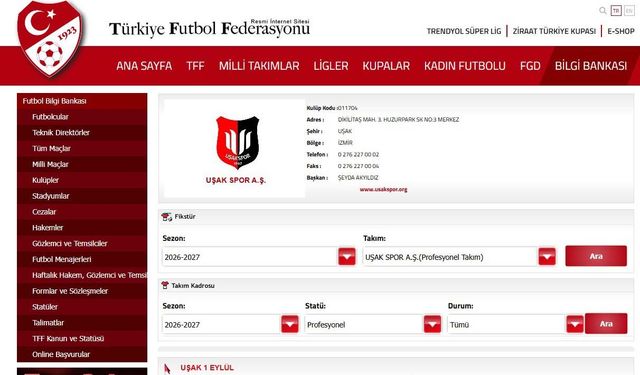
Task: Expand the Takım dropdown arrow
Action: click(547, 257)
